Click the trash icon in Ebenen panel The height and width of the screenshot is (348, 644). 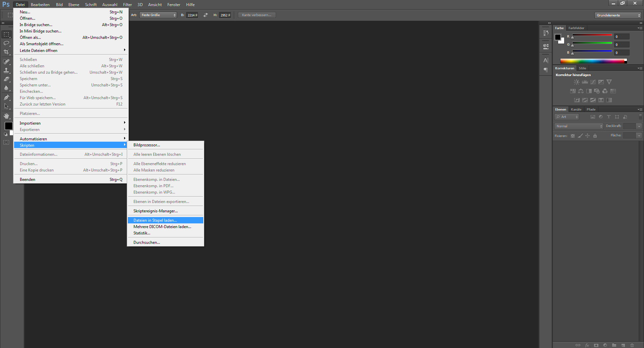tap(632, 345)
